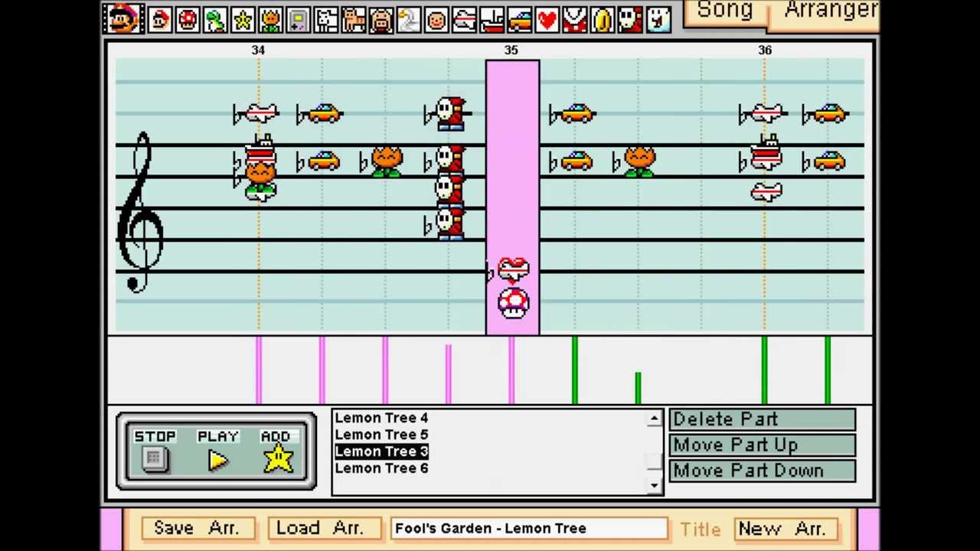Select the Yoshi instrument icon
Viewport: 980px width, 551px height.
(x=215, y=18)
